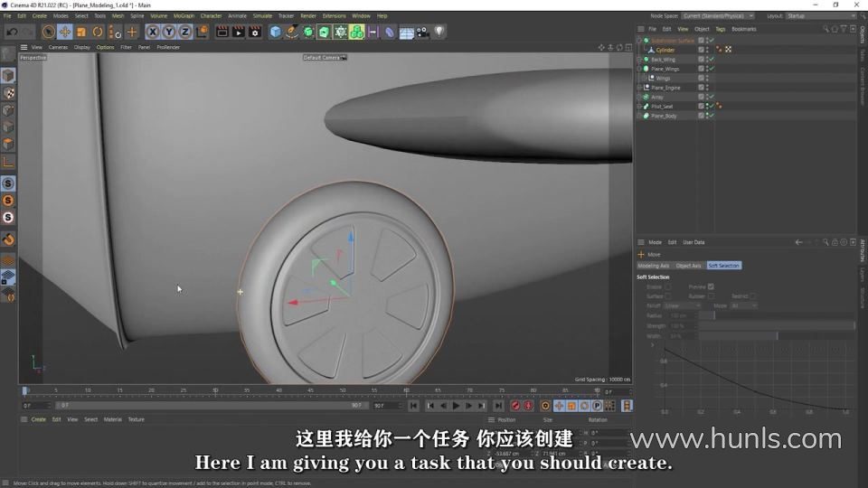Viewport: 868px width, 488px height.
Task: Open the Mode dropdown in Soft Selection
Action: [743, 305]
